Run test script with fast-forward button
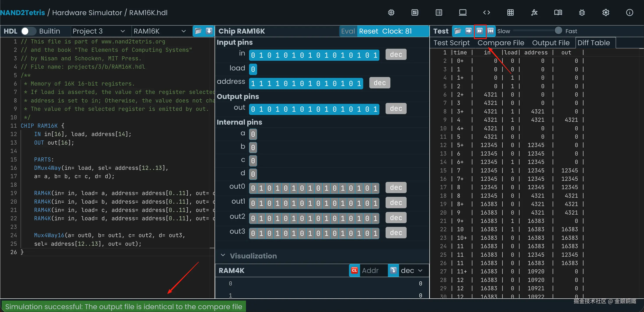 point(480,31)
